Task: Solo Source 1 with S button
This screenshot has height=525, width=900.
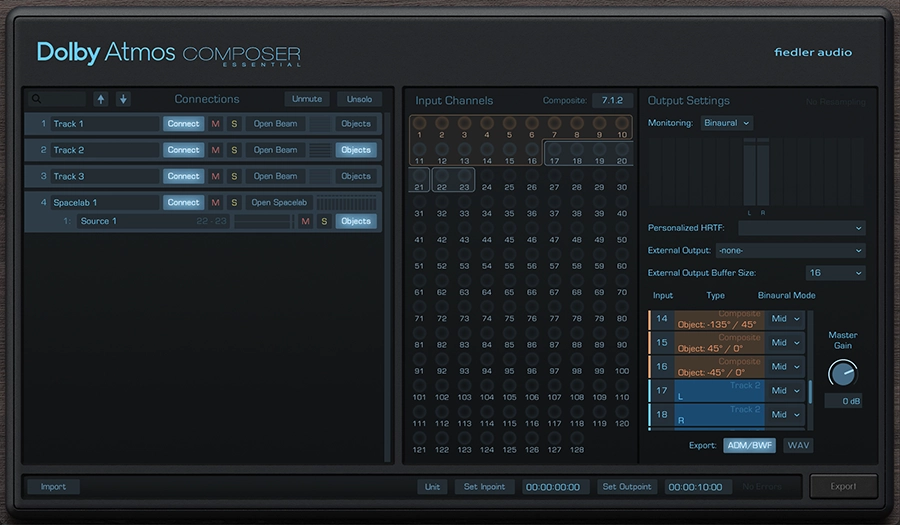Action: tap(324, 221)
